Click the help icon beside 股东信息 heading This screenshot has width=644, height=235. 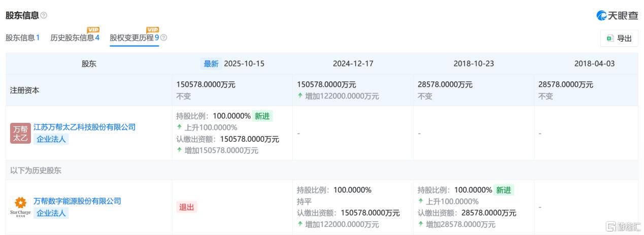(44, 16)
